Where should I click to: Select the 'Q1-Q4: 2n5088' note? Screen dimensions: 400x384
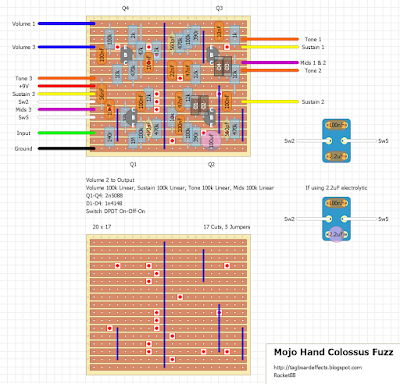tap(104, 196)
